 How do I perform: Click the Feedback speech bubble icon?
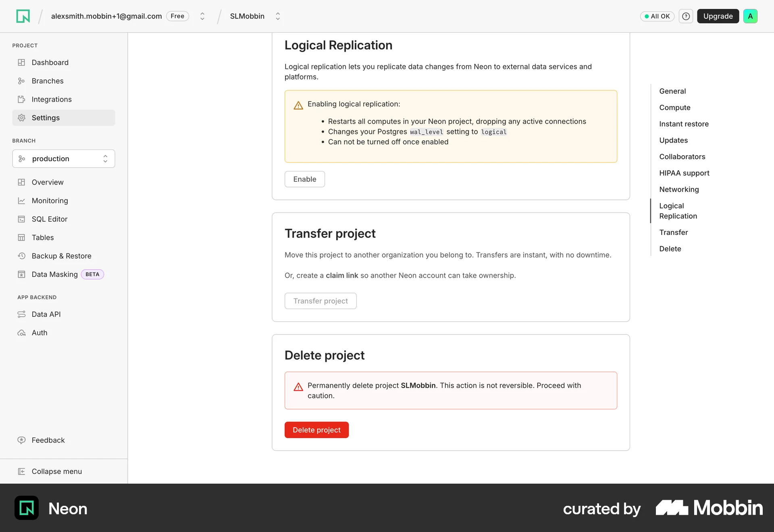coord(21,440)
